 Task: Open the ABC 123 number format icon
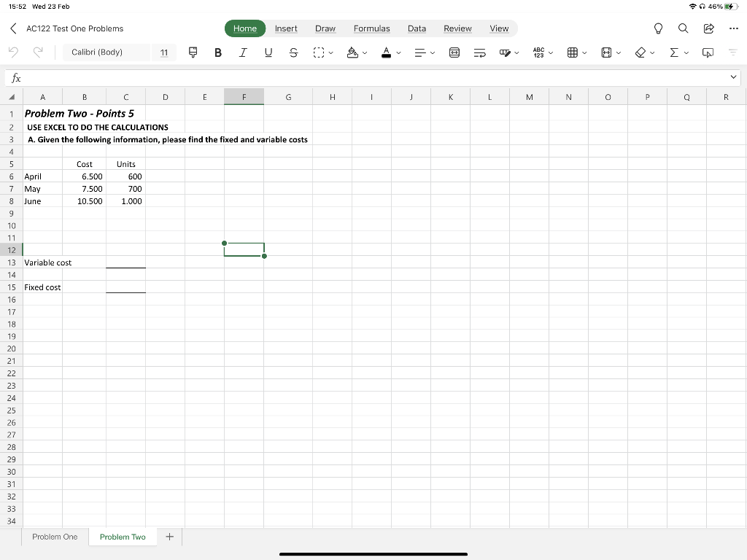[539, 52]
